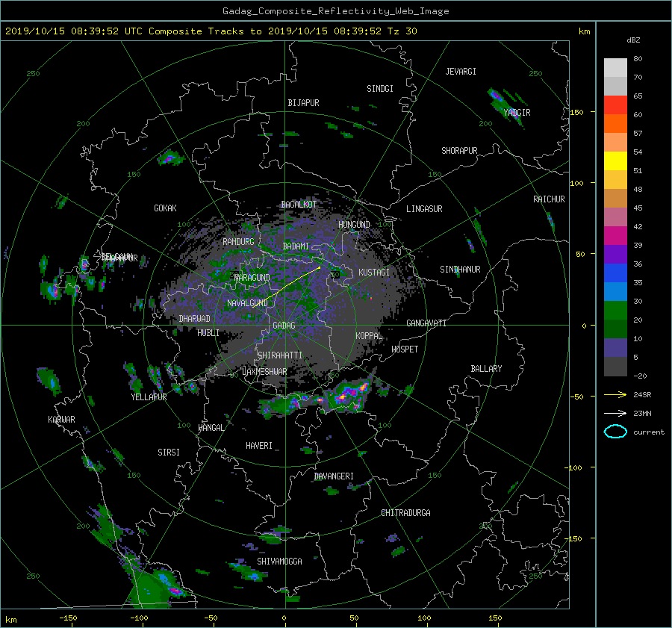Click the blue 35 dBZ color swatch
The height and width of the screenshot is (628, 672).
click(615, 273)
